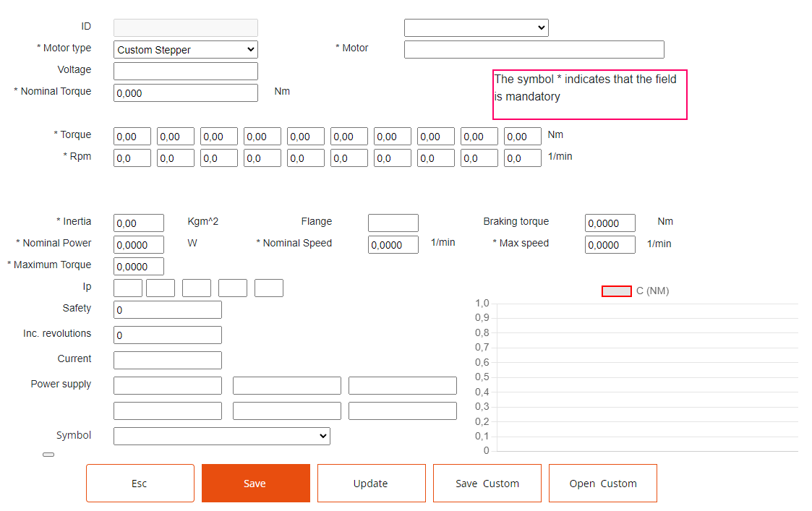This screenshot has width=812, height=511.
Task: Click the Save button
Action: click(255, 484)
